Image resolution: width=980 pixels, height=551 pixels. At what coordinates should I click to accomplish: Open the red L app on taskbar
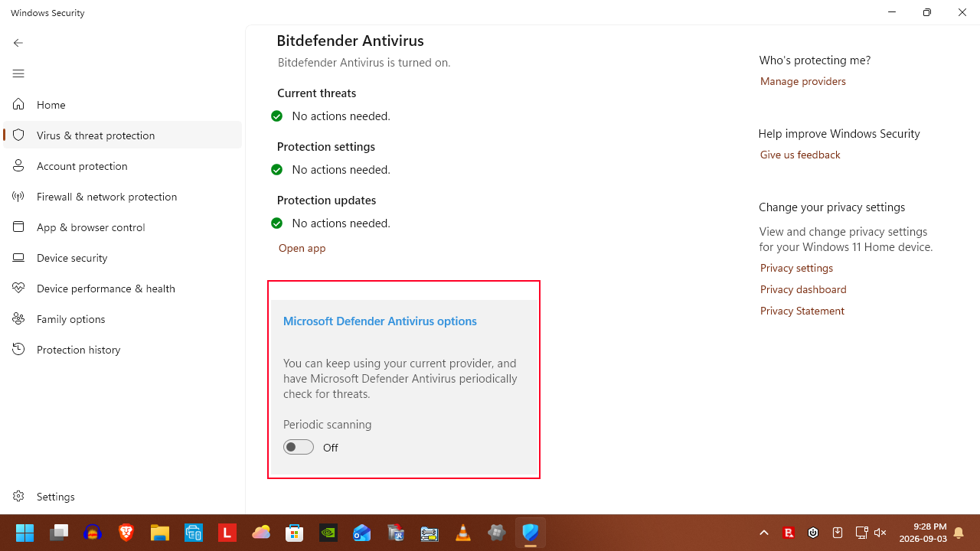click(227, 533)
